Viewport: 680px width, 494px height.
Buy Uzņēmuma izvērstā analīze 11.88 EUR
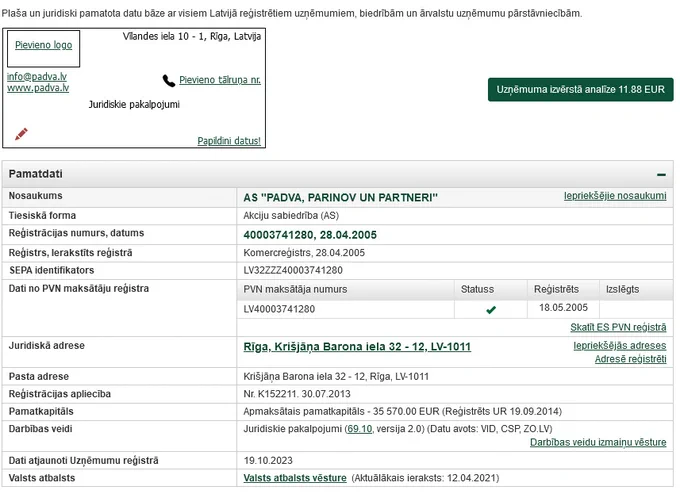pos(580,90)
